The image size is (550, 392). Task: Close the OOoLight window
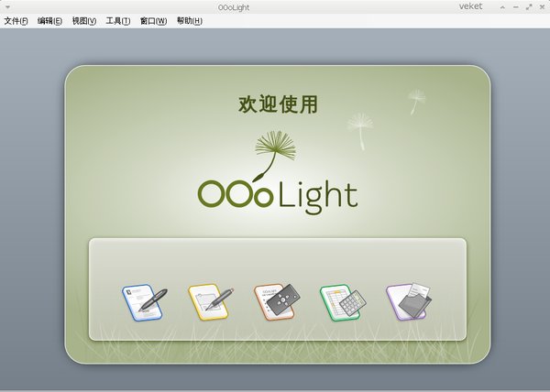(x=542, y=7)
